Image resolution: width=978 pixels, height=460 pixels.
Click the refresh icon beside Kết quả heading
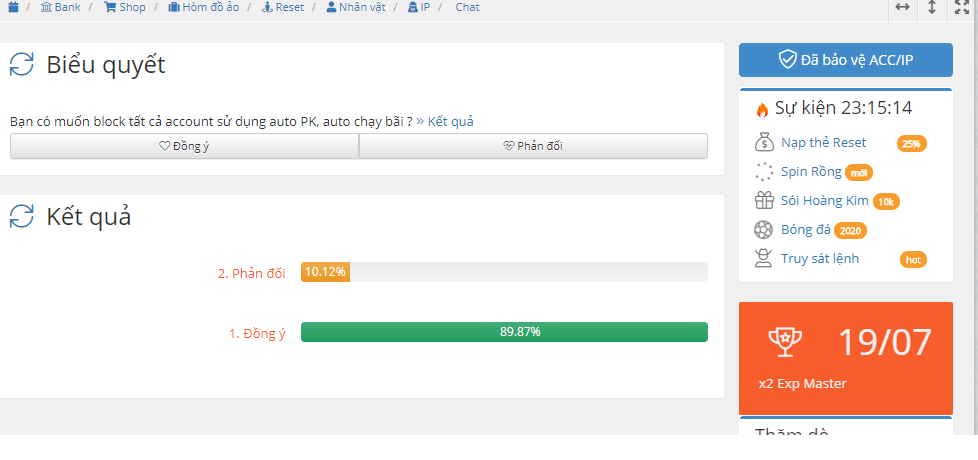click(22, 216)
